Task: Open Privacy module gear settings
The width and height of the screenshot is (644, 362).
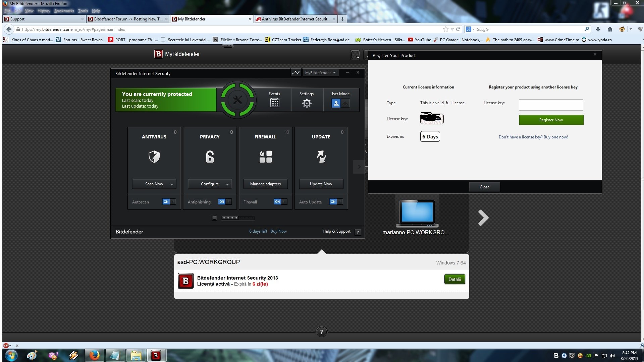Action: pyautogui.click(x=231, y=132)
